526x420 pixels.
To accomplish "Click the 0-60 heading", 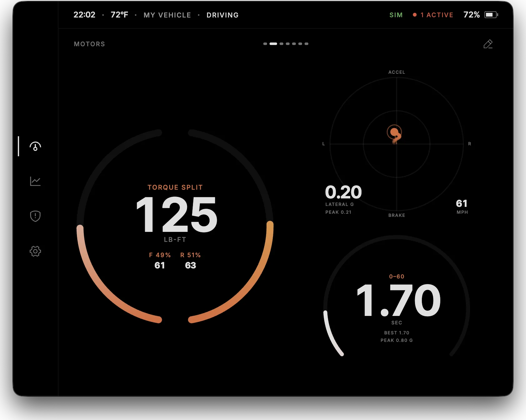I will tap(397, 277).
